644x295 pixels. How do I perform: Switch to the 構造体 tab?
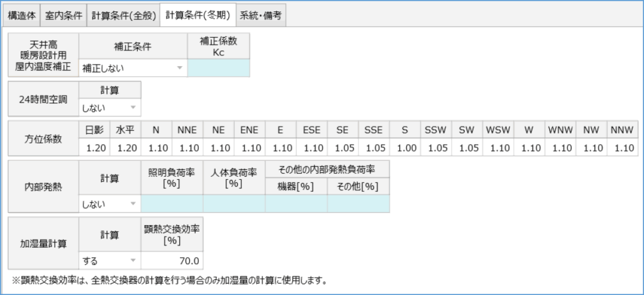[x=21, y=16]
